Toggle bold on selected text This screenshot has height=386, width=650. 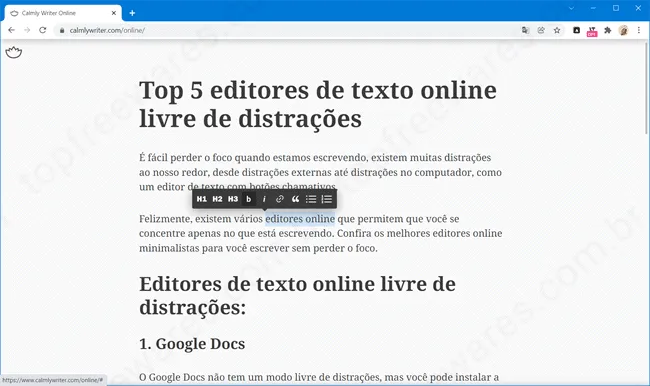click(x=249, y=199)
